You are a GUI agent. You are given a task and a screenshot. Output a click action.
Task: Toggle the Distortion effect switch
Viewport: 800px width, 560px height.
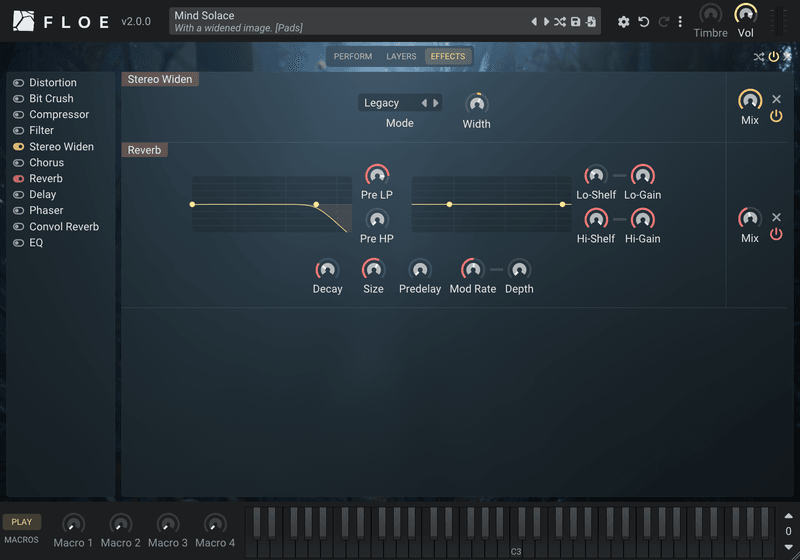pyautogui.click(x=19, y=83)
